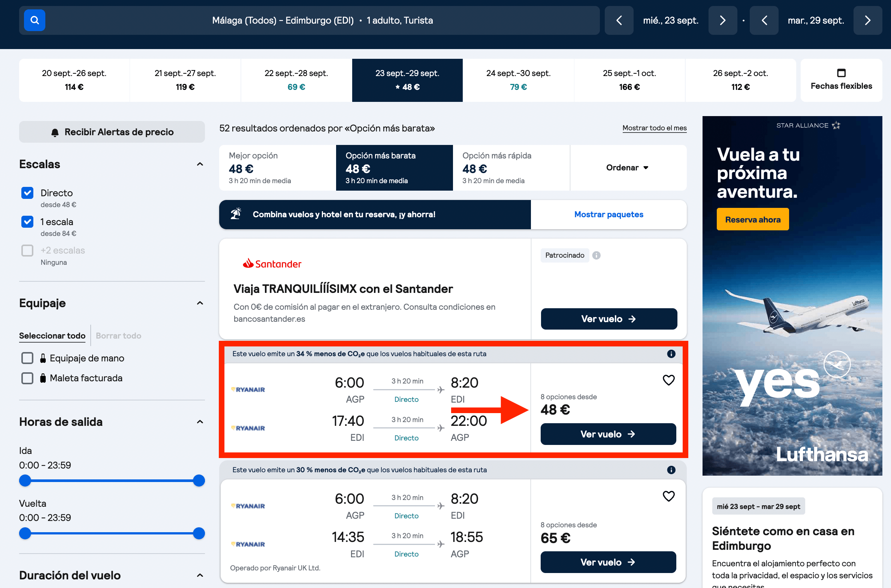Viewport: 891px width, 588px height.
Task: Choose 22 sept.-28 sept. 69 € option
Action: 296,80
